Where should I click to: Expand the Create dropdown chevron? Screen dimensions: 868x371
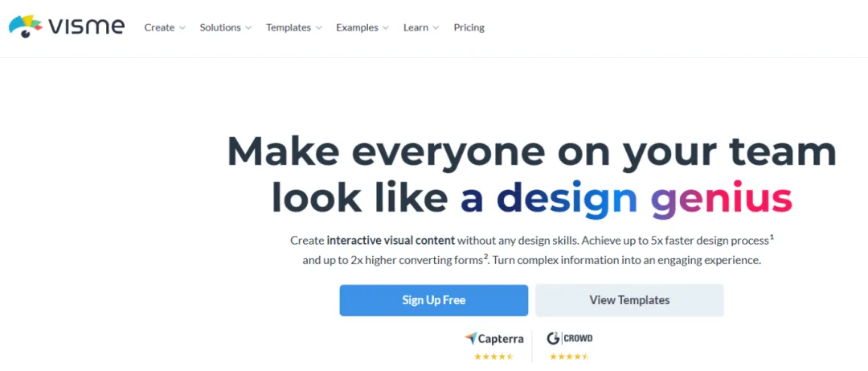(182, 27)
